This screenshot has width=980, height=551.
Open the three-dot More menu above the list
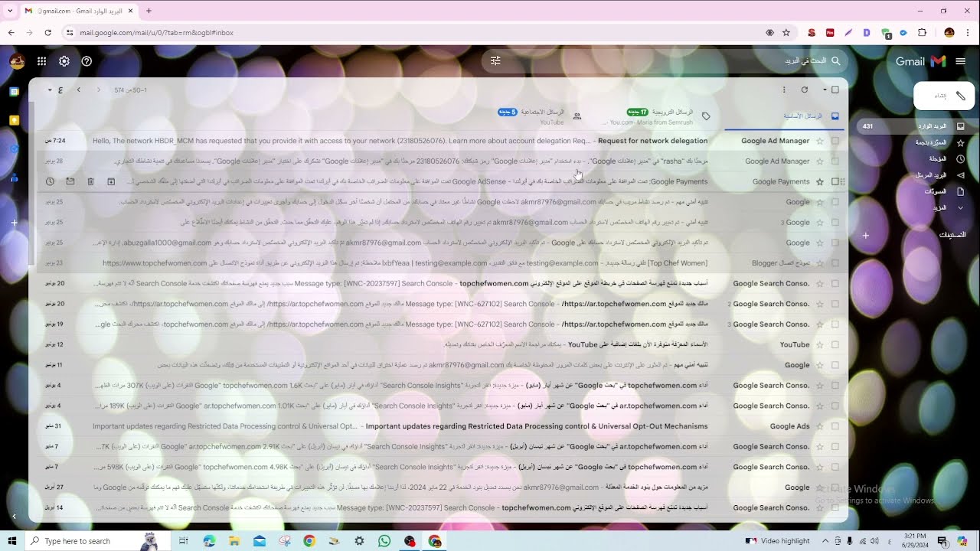click(784, 90)
